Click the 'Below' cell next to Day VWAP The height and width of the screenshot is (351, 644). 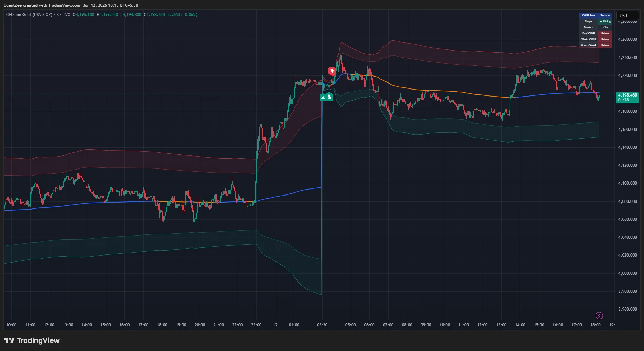click(605, 33)
